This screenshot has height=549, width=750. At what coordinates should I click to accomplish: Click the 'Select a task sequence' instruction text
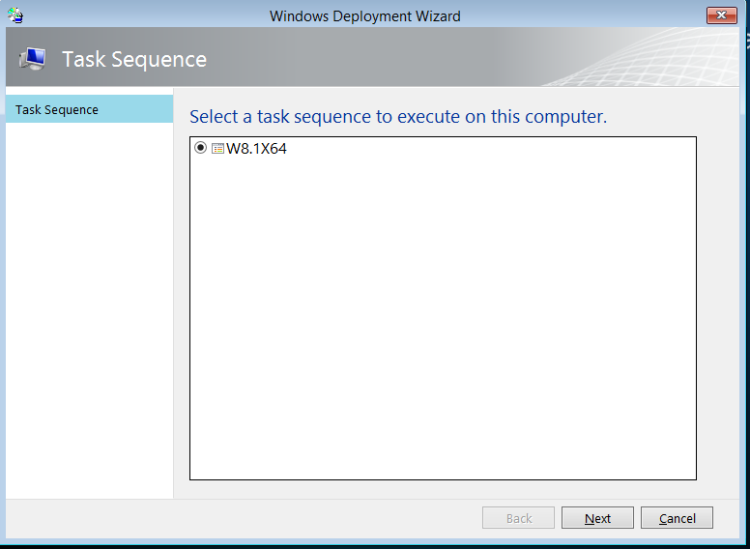click(397, 116)
